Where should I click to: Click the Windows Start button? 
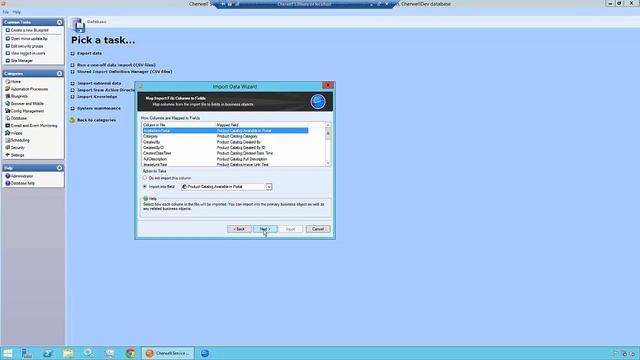[x=8, y=353]
